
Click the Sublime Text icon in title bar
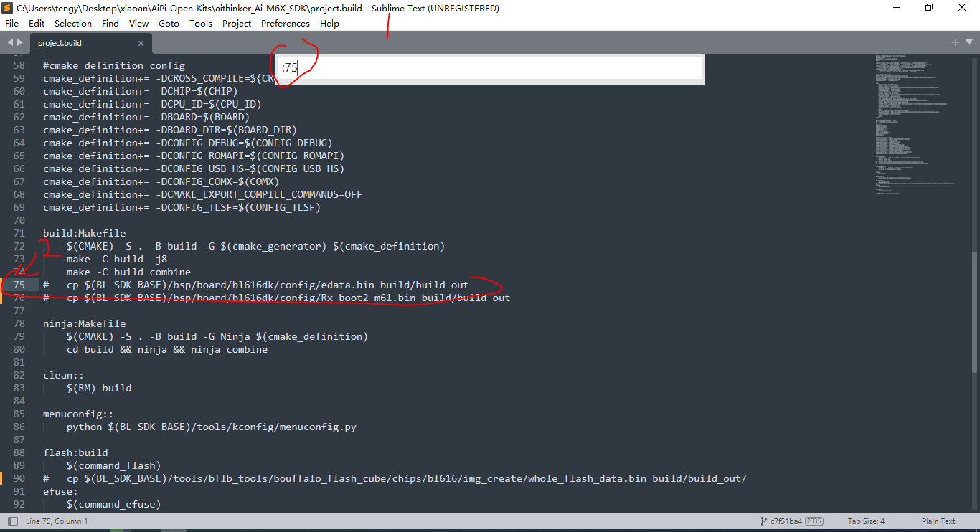tap(8, 8)
